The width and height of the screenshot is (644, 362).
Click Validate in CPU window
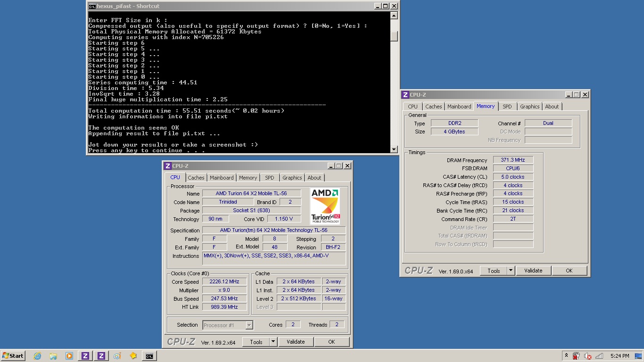pyautogui.click(x=296, y=342)
